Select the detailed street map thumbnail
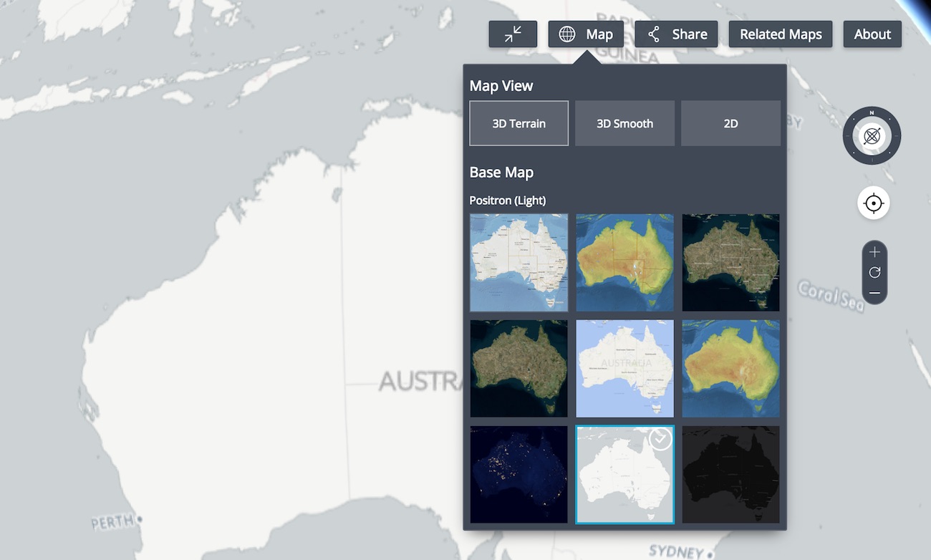The height and width of the screenshot is (560, 931). coord(518,263)
